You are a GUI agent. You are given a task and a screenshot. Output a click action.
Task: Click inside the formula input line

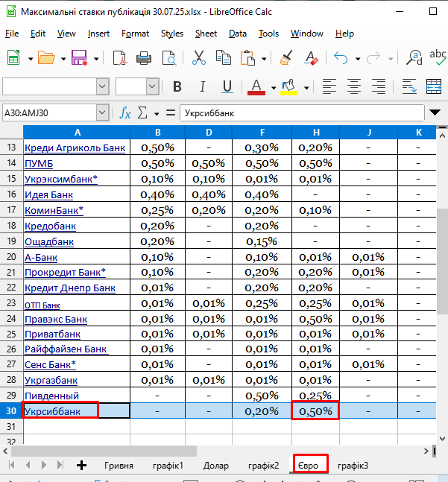pyautogui.click(x=302, y=112)
